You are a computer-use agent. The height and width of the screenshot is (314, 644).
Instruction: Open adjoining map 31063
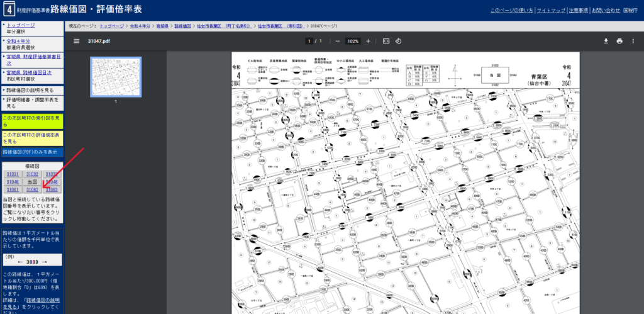tap(52, 189)
